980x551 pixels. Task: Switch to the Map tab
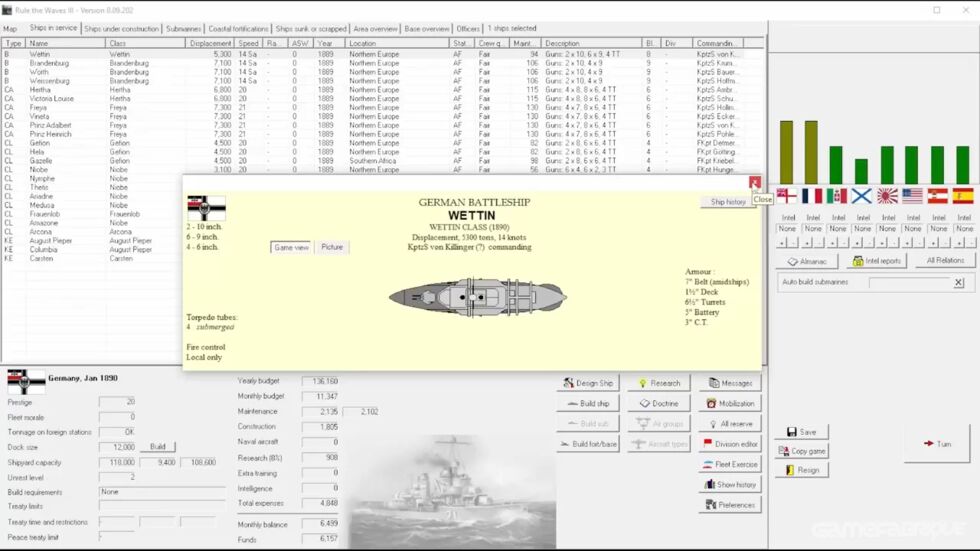(10, 29)
